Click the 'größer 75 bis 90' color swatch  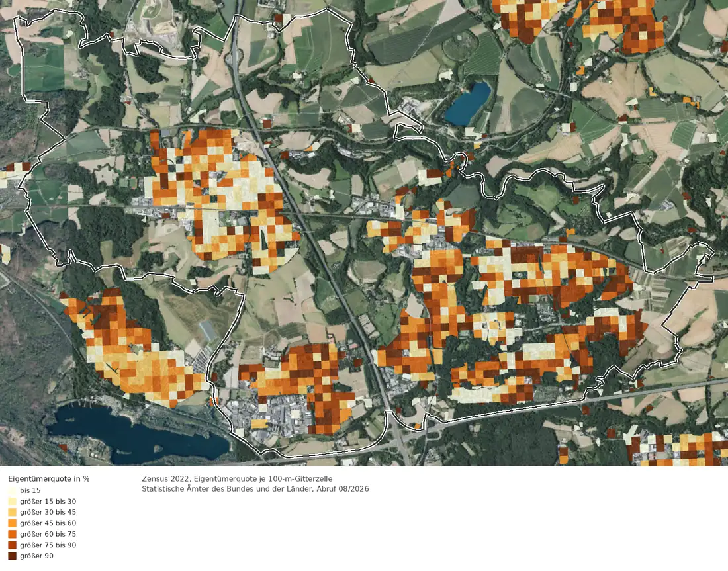[12, 545]
